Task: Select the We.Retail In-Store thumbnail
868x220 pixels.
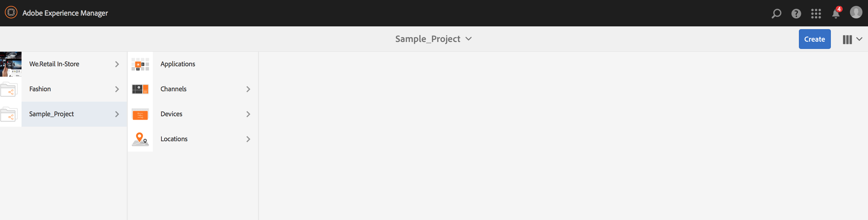Action: pyautogui.click(x=11, y=64)
